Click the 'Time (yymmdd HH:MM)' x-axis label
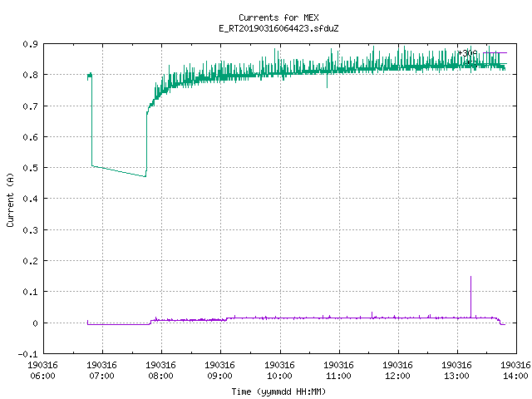The width and height of the screenshot is (532, 399). (278, 392)
